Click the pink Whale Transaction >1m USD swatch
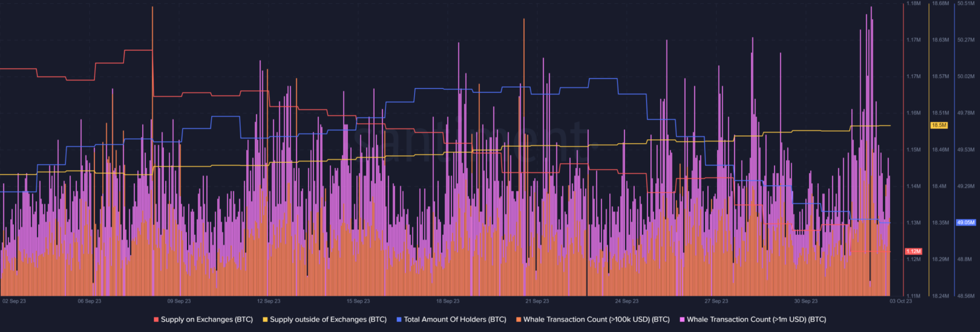 (683, 319)
